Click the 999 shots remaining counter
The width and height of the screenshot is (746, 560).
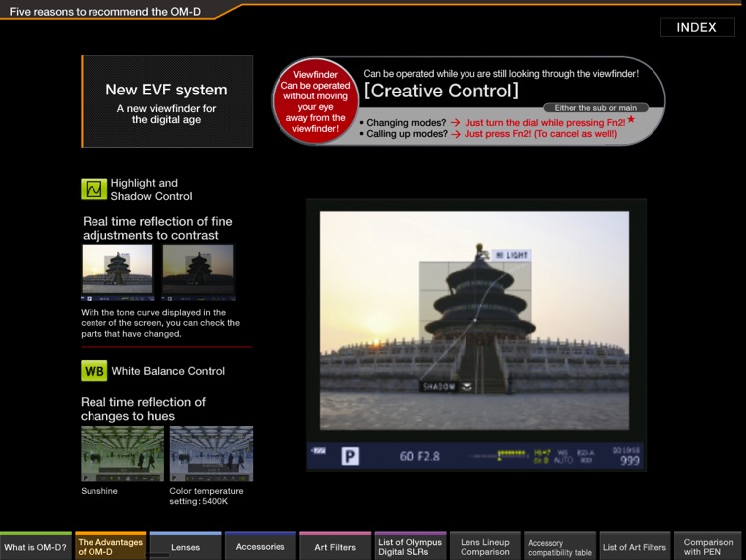pos(629,460)
